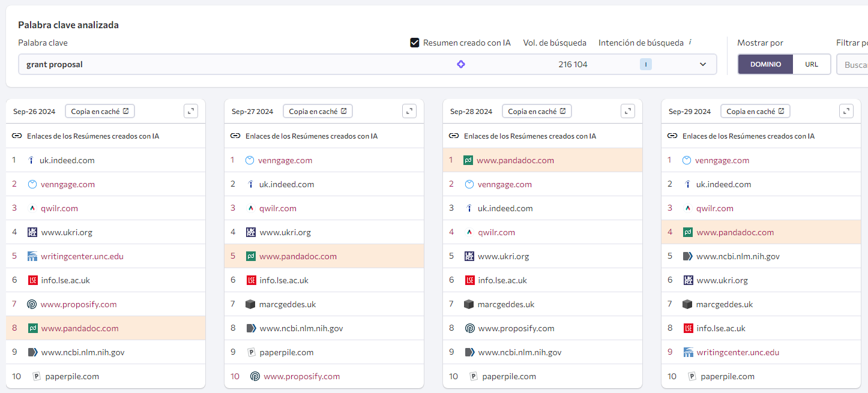Click info.lse.ac.uk text in Sep-29 column
Screen dimensions: 868x393
pyautogui.click(x=721, y=328)
